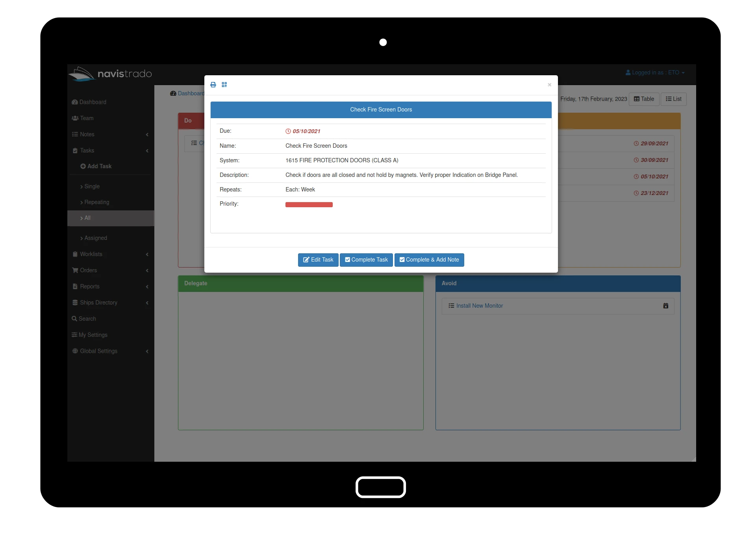
Task: Select the All tasks submenu item
Action: 111,218
